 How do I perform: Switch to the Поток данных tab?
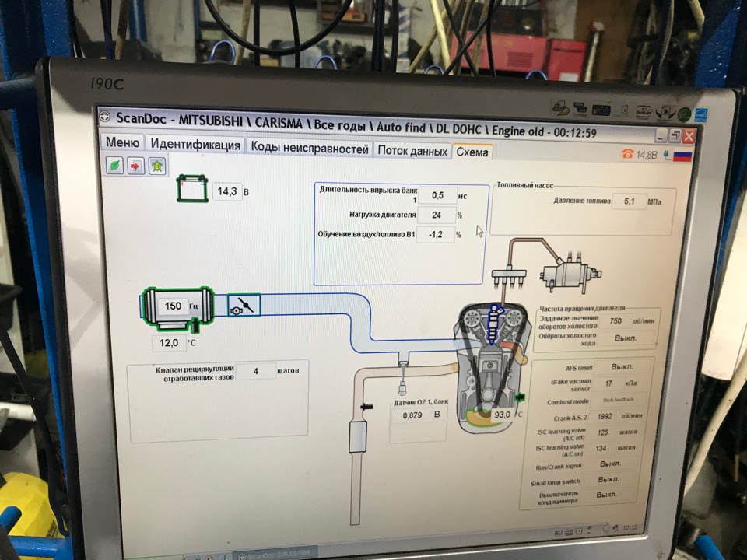[x=412, y=150]
